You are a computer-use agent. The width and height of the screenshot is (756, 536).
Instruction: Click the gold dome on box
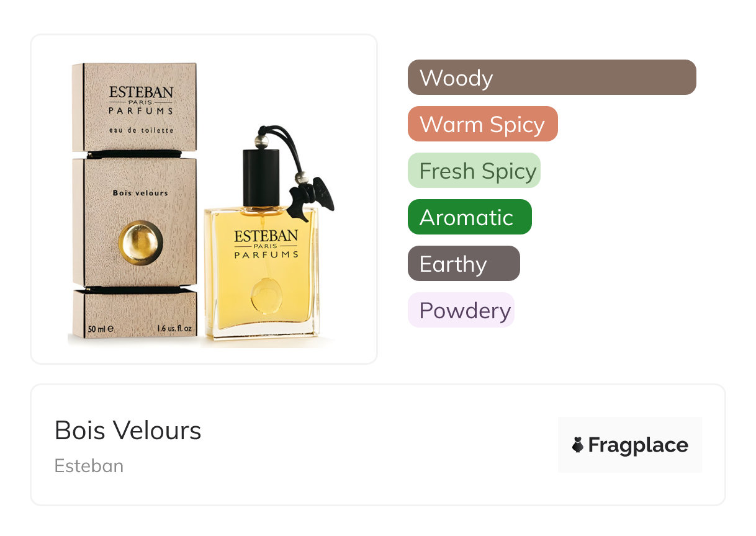coord(141,242)
